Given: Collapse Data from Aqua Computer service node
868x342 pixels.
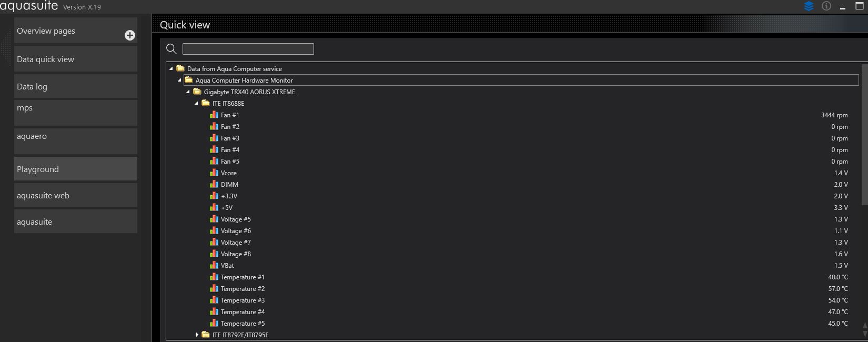Looking at the screenshot, I should pos(171,69).
